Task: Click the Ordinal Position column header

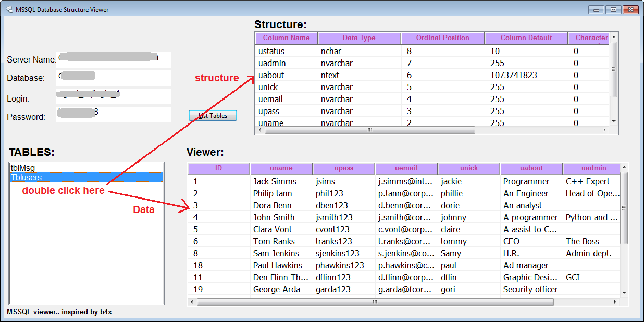Action: click(x=443, y=38)
